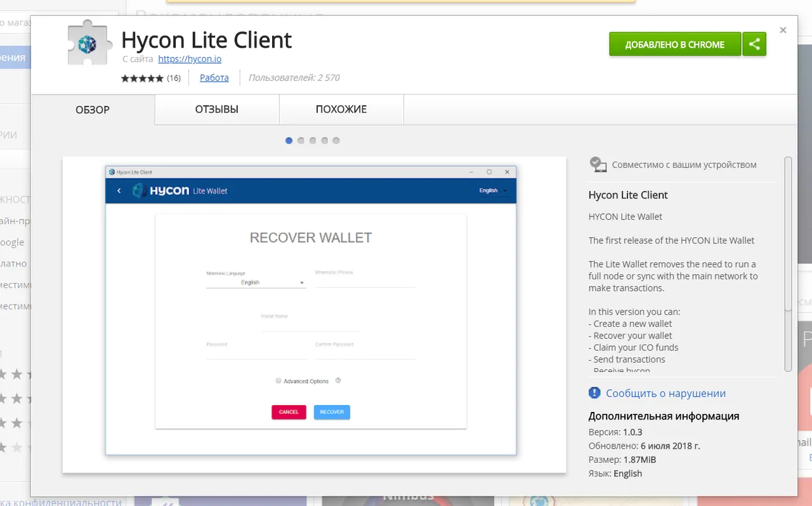Switch to the ПОХОЖИЕ tab
The image size is (812, 506).
[341, 109]
